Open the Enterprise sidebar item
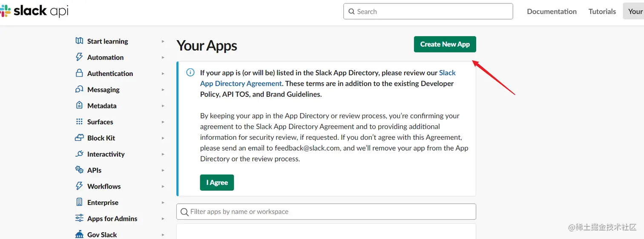This screenshot has height=239, width=644. point(103,202)
